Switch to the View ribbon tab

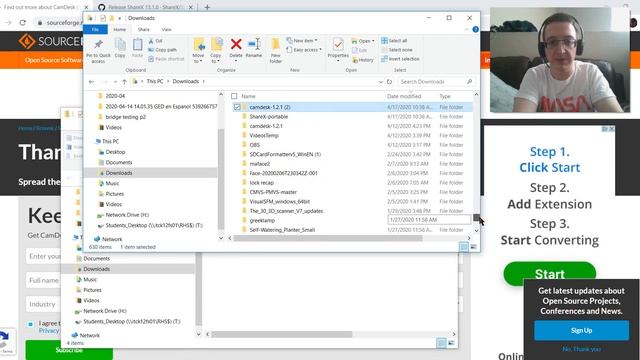tap(167, 29)
